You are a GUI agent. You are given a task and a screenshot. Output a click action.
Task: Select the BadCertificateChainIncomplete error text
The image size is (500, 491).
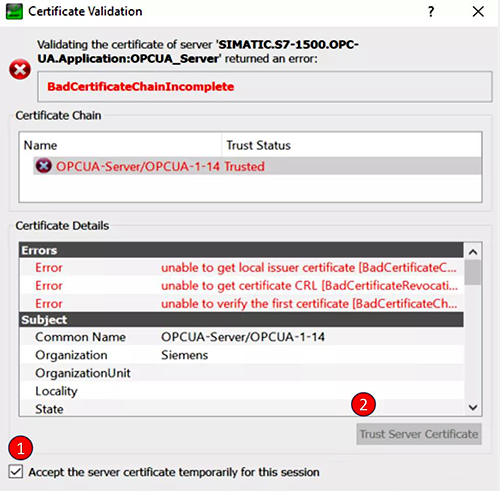coord(140,87)
